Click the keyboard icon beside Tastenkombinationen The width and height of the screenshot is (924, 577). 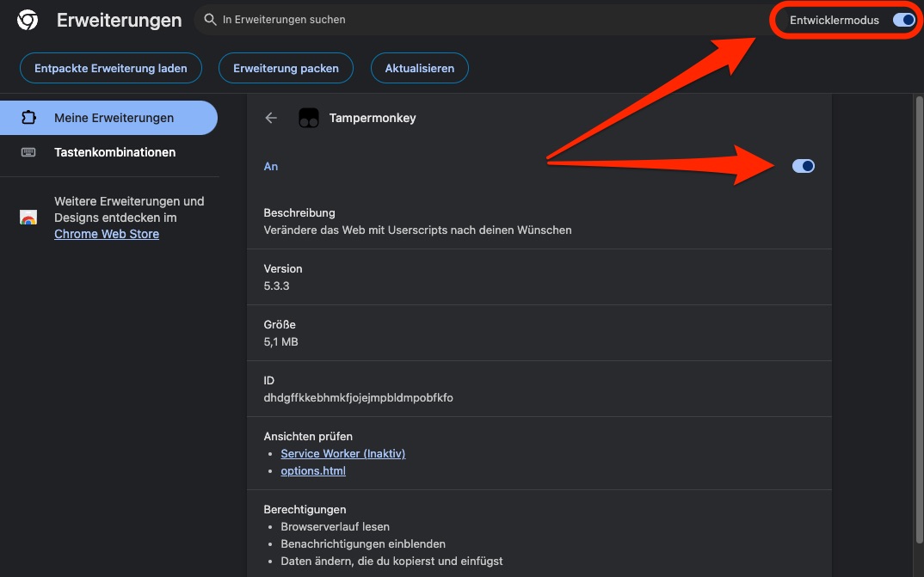point(28,152)
